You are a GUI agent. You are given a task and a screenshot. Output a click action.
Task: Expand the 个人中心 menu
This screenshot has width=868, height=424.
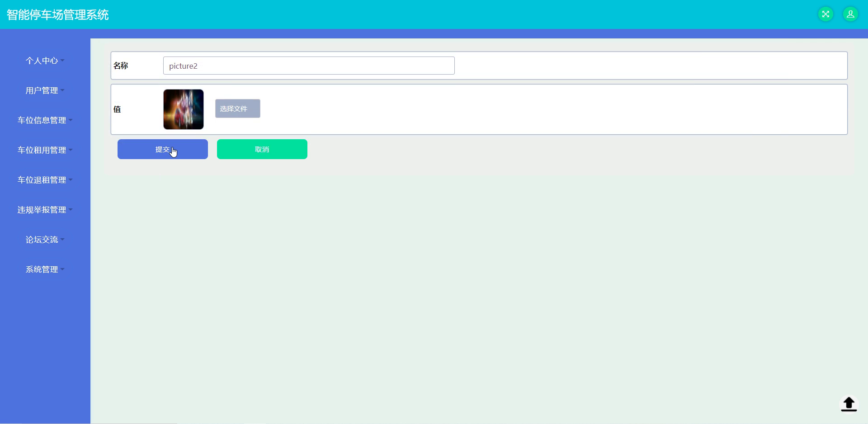[45, 61]
